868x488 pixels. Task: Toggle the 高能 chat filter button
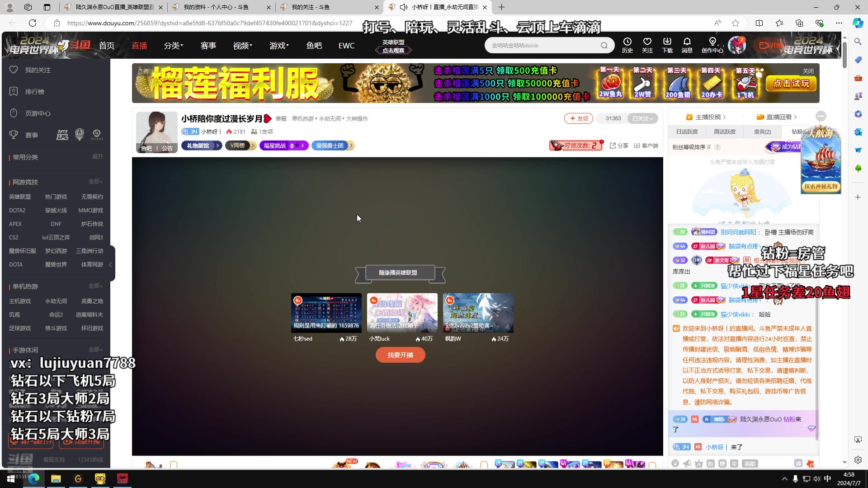[750, 463]
